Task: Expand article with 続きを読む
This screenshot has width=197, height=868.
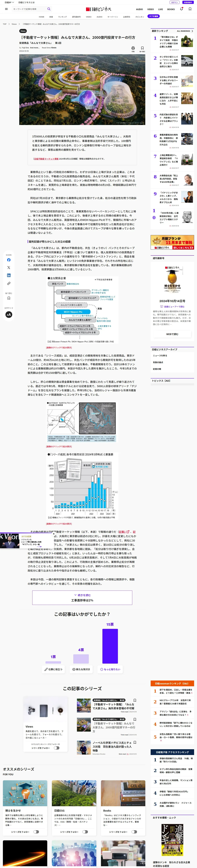Action: [82, 597]
